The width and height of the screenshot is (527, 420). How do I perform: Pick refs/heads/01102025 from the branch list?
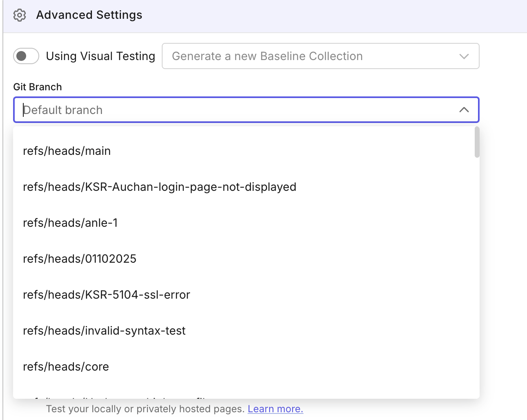246,259
